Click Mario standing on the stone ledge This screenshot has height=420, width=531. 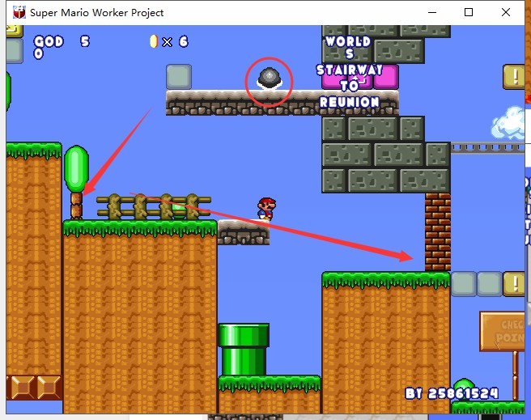(267, 209)
